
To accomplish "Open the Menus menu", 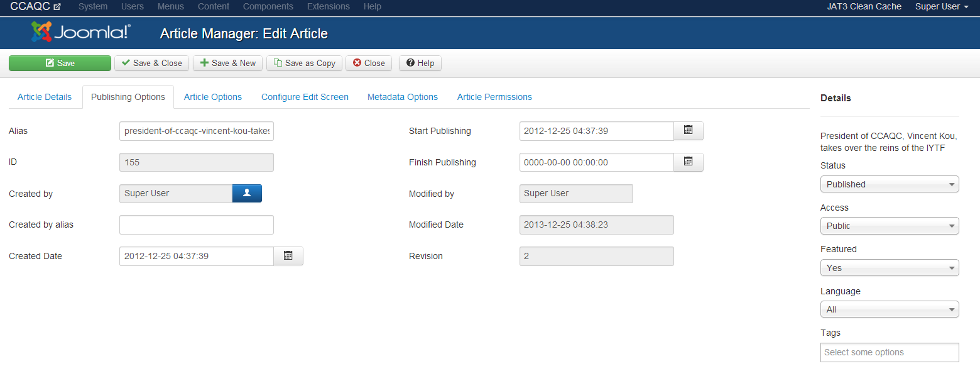I will pyautogui.click(x=171, y=6).
